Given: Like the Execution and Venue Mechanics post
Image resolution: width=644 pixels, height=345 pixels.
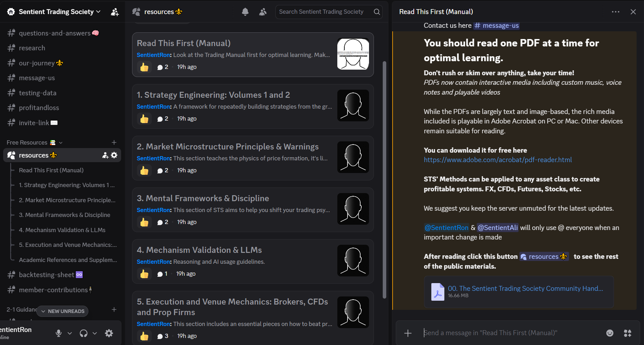Looking at the screenshot, I should click(x=144, y=336).
